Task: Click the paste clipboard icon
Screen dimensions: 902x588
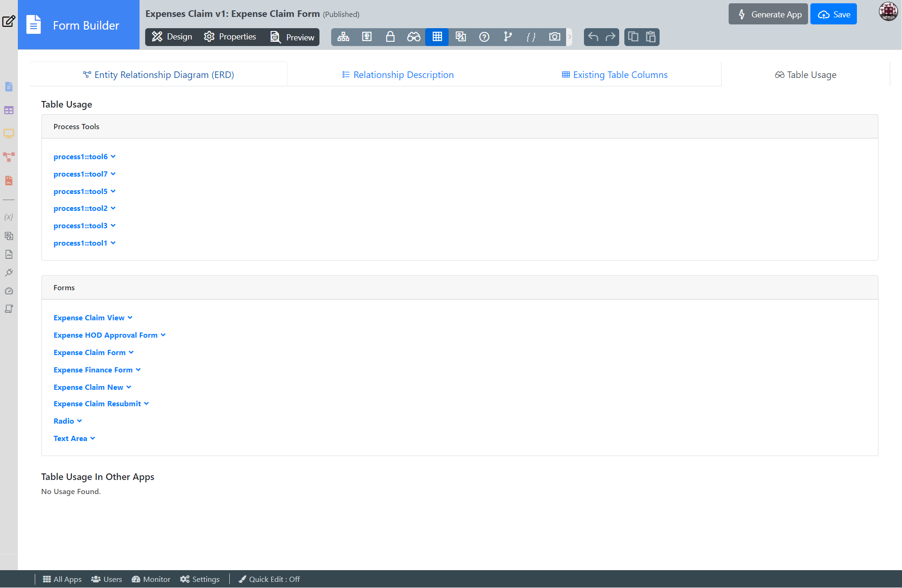Action: [651, 37]
